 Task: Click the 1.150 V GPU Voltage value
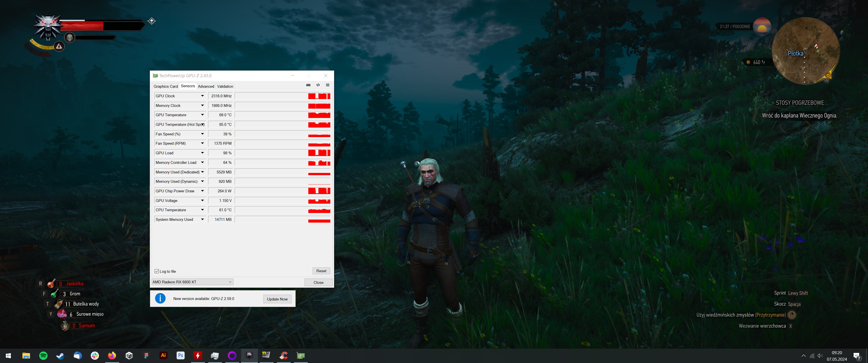pyautogui.click(x=221, y=200)
